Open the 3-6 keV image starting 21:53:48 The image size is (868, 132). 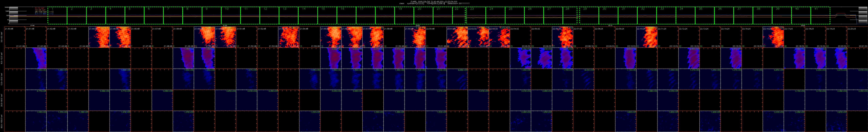(x=289, y=37)
